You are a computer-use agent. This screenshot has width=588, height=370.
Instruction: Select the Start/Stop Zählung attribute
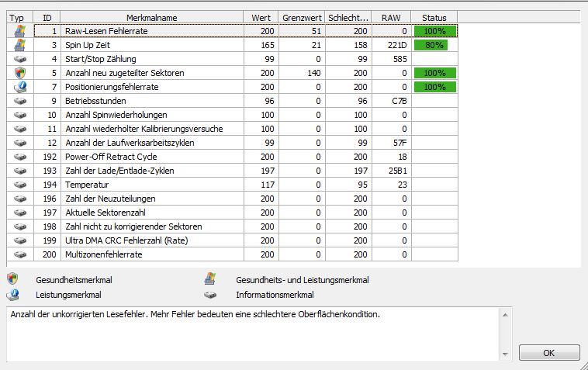[x=101, y=59]
